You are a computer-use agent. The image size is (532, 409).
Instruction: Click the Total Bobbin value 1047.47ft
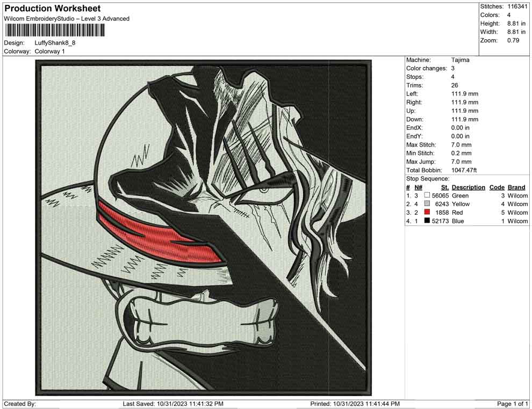pyautogui.click(x=464, y=170)
